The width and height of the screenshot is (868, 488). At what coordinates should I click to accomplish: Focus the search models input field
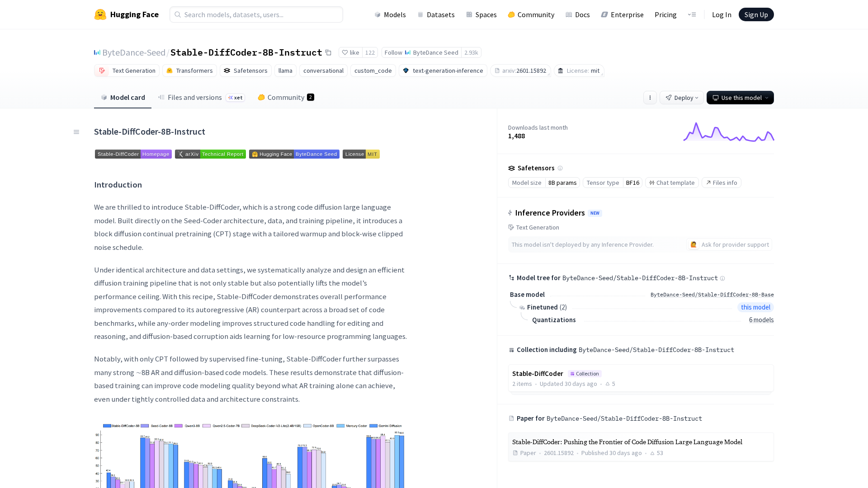click(256, 14)
